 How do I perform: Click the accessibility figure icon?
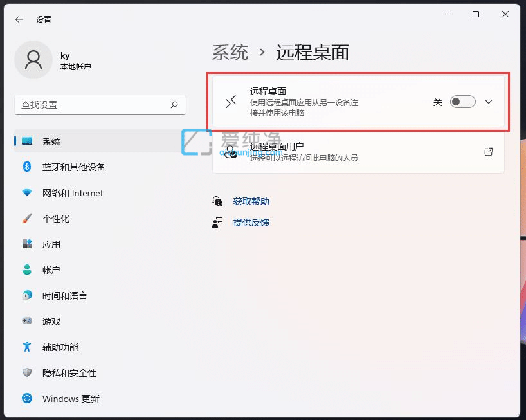click(27, 347)
